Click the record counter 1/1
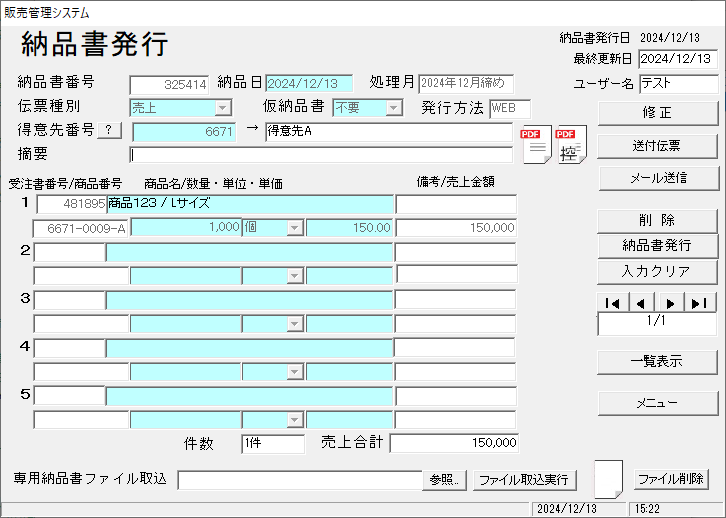Image resolution: width=726 pixels, height=518 pixels. coord(657,324)
